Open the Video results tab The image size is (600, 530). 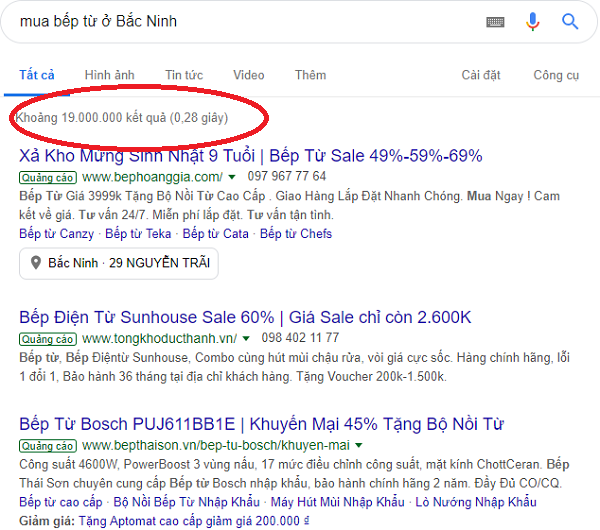pos(249,75)
